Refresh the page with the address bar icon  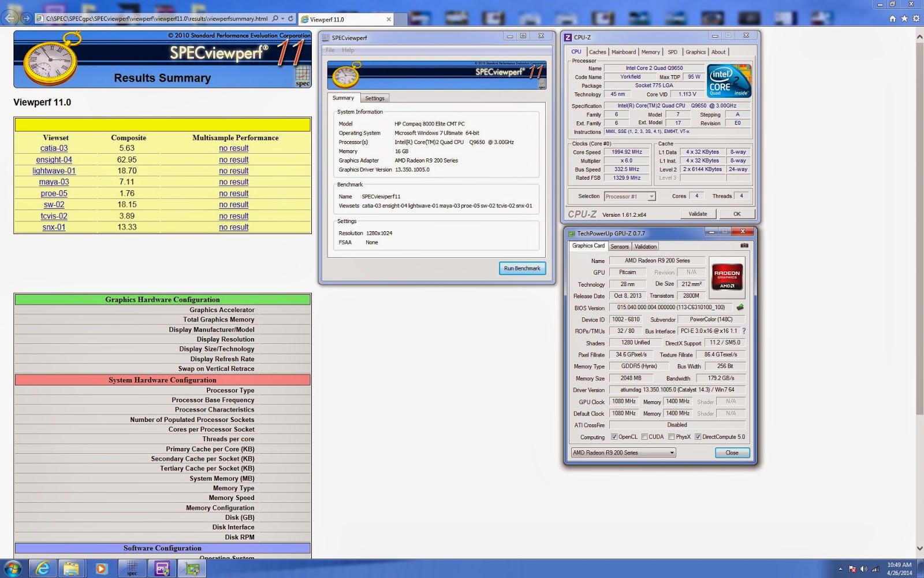291,18
